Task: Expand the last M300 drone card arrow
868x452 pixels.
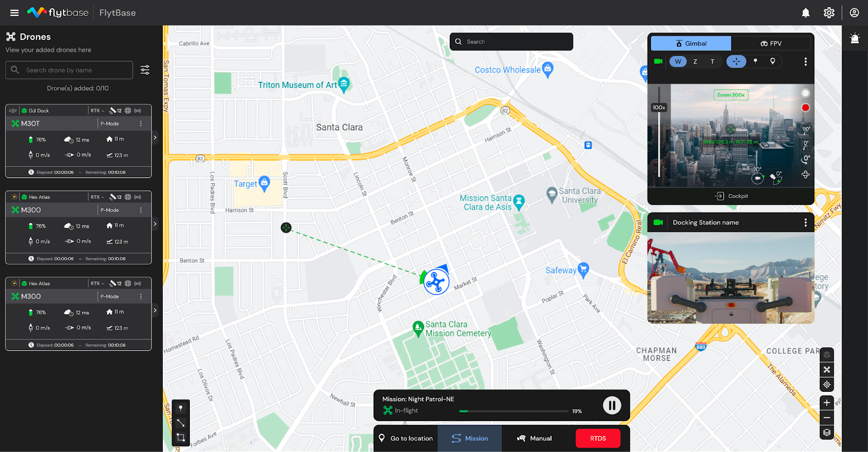Action: click(155, 311)
